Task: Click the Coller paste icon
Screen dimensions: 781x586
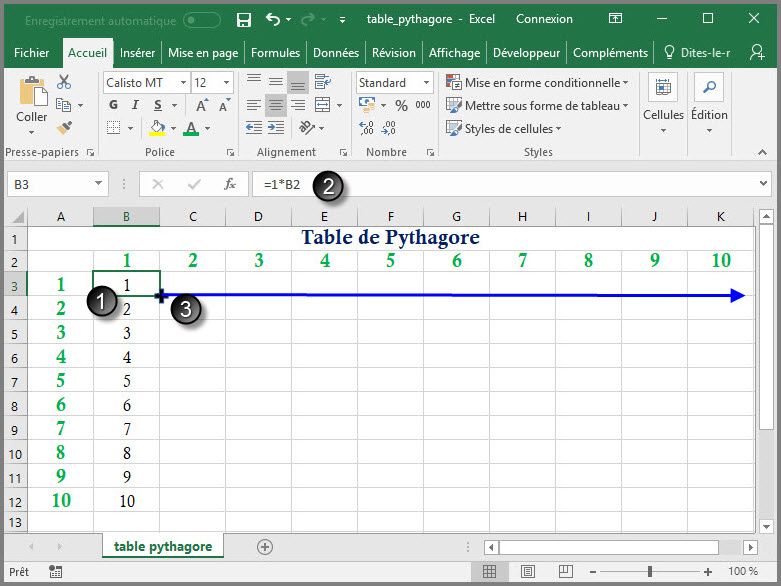Action: (33, 91)
